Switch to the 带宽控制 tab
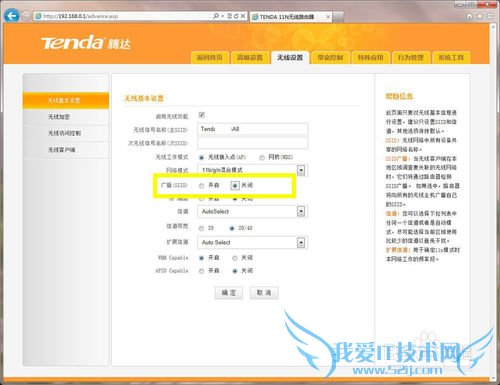Viewport: 500px width, 385px height. point(330,57)
